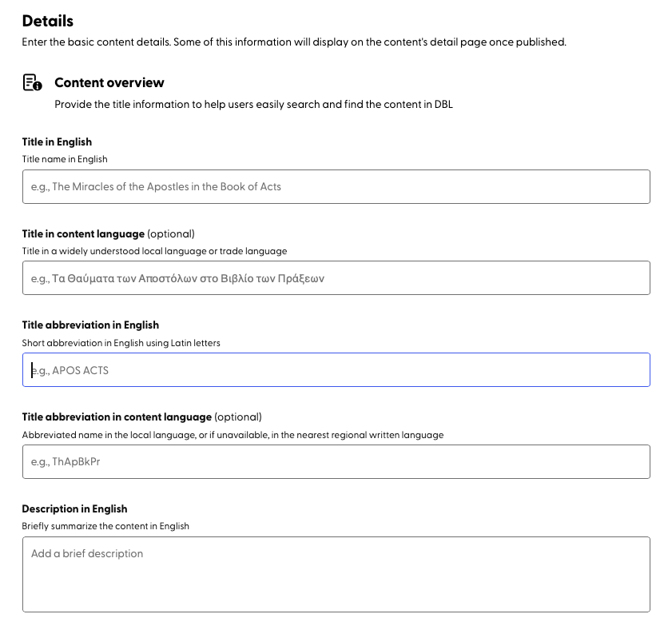Focus the Title in English input field
The image size is (672, 630).
[x=336, y=186]
